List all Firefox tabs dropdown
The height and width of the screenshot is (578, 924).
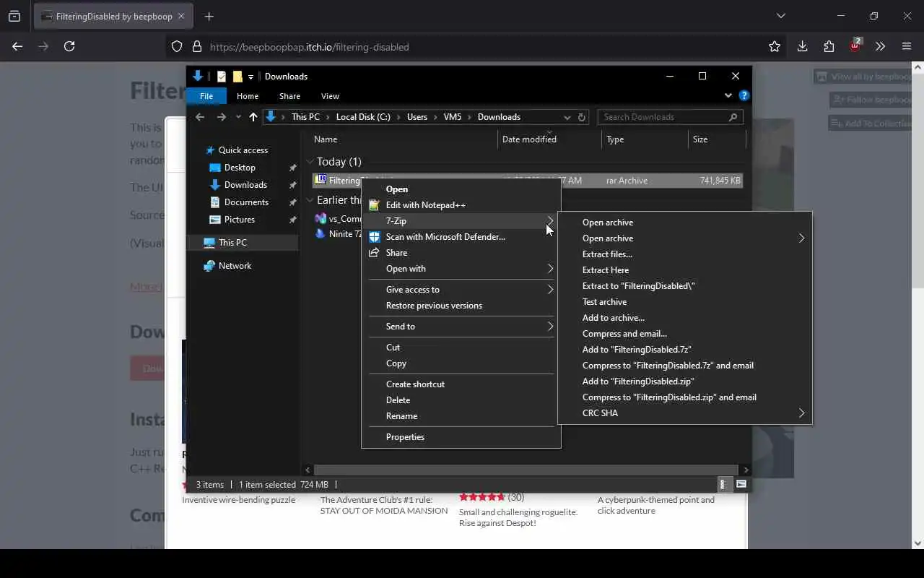click(780, 16)
